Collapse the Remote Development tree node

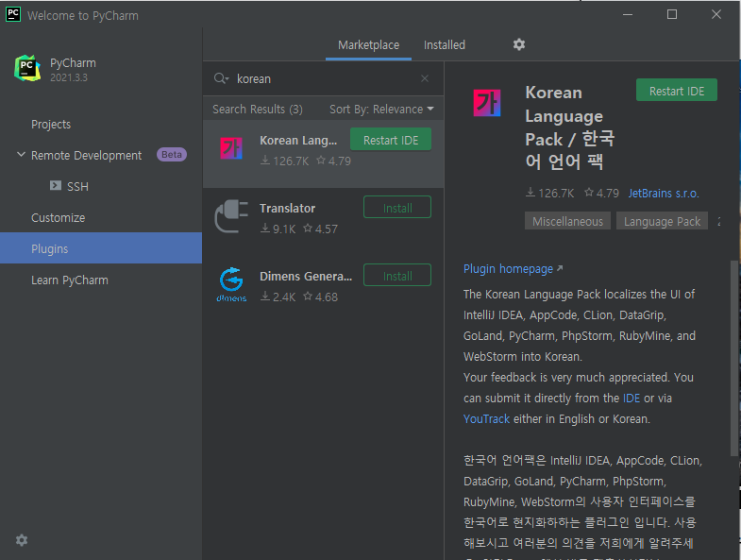pos(21,155)
